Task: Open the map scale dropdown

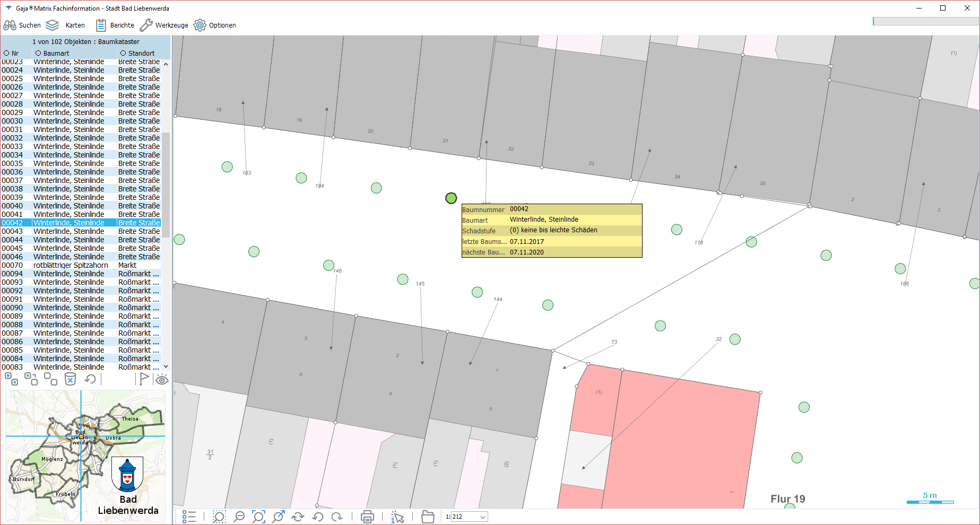Action: (482, 517)
